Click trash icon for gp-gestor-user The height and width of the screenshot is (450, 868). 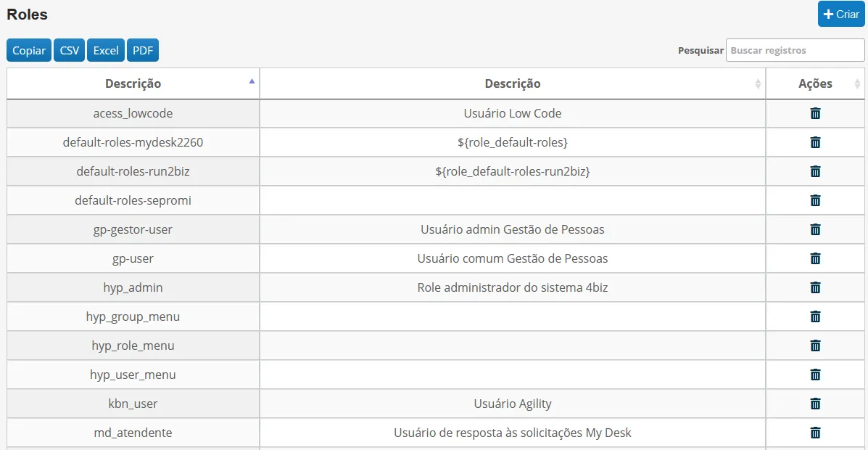pos(815,229)
